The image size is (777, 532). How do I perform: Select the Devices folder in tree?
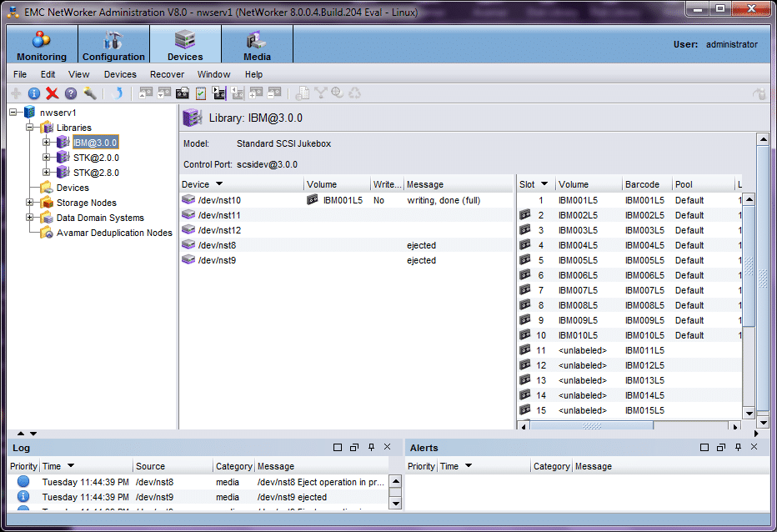(x=73, y=188)
